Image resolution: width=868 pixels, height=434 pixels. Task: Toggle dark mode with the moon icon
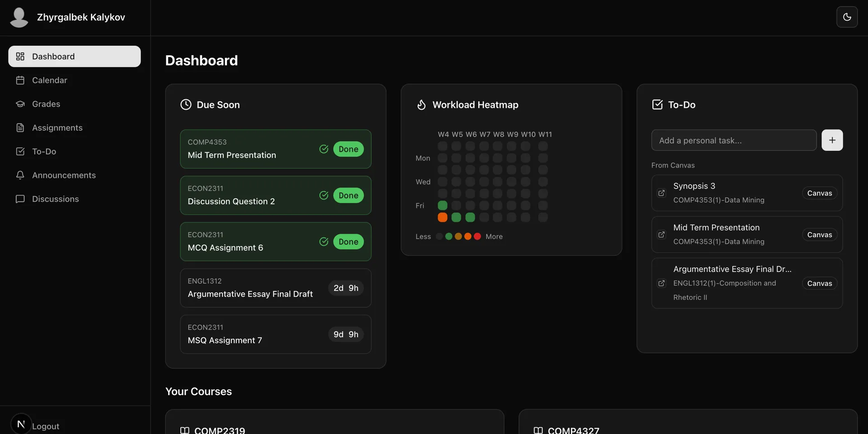click(x=848, y=17)
